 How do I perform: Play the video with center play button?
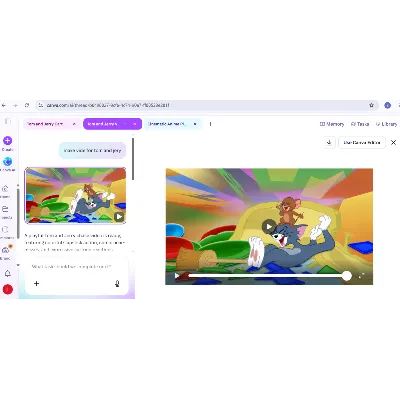click(x=269, y=227)
